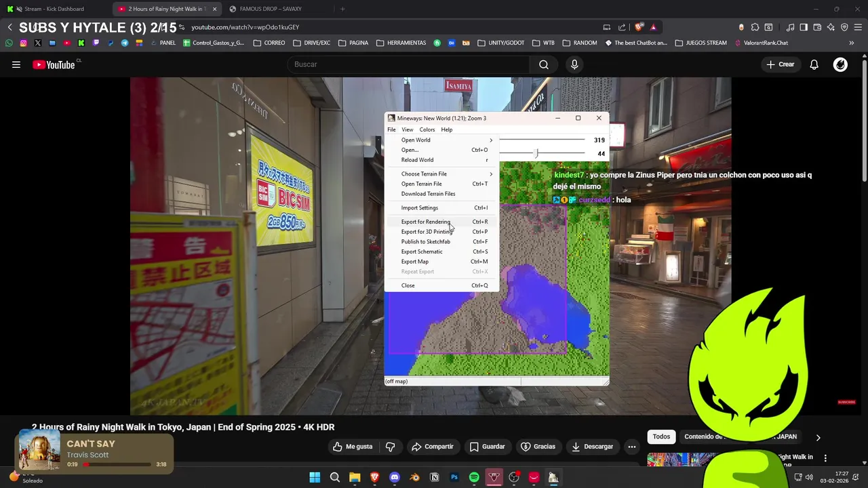Open the PANEL bookmark

pyautogui.click(x=163, y=43)
